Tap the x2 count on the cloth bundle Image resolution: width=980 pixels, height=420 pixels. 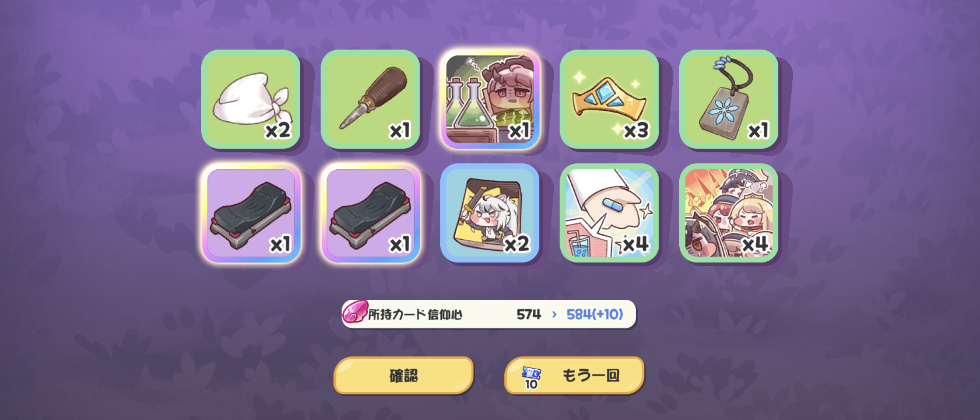coord(278,131)
